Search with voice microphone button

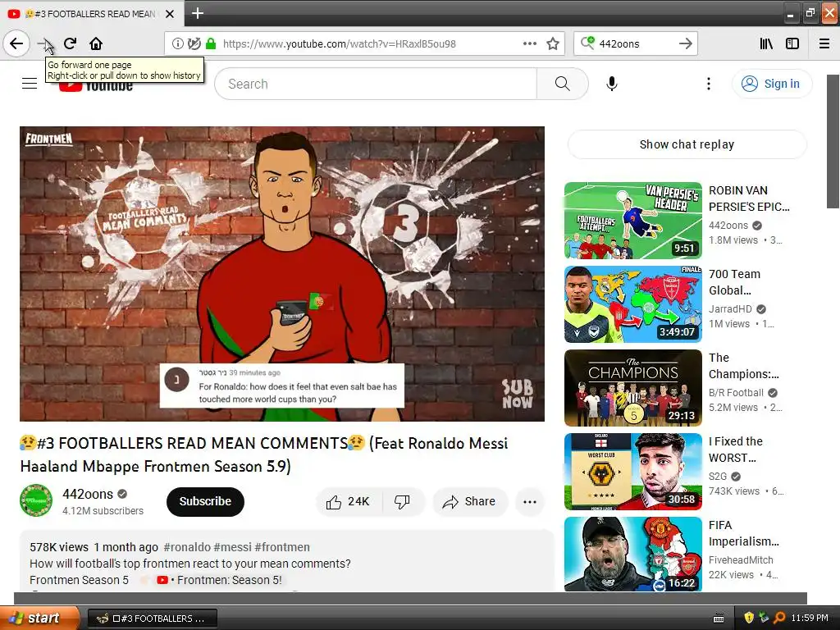click(x=612, y=84)
